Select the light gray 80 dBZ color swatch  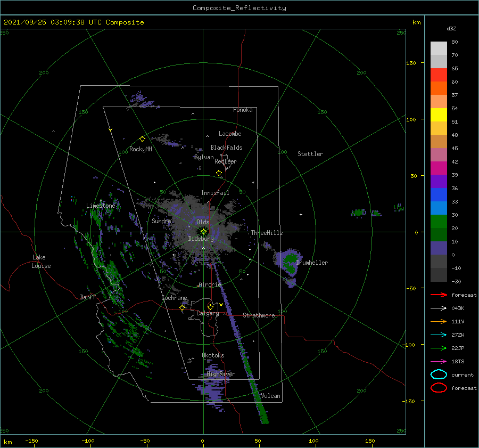pyautogui.click(x=439, y=48)
